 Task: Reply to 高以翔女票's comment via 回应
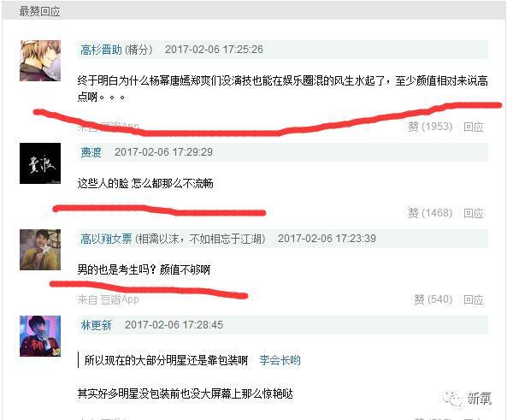point(474,299)
